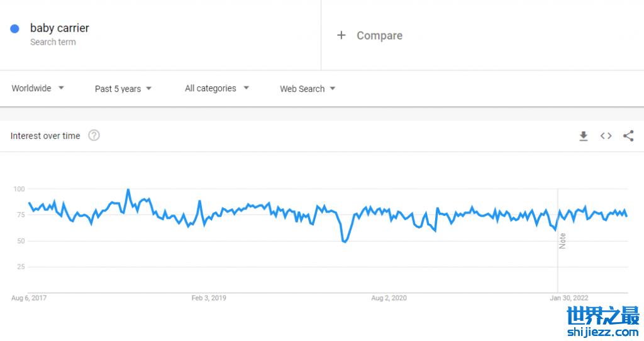Click the peak point at 100
Screen dimensions: 644x341
[x=128, y=189]
